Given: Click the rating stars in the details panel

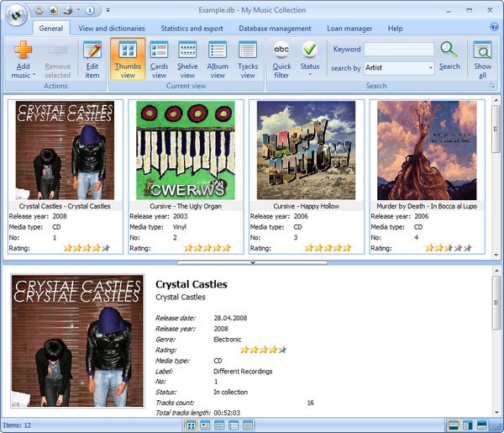Looking at the screenshot, I should 264,350.
